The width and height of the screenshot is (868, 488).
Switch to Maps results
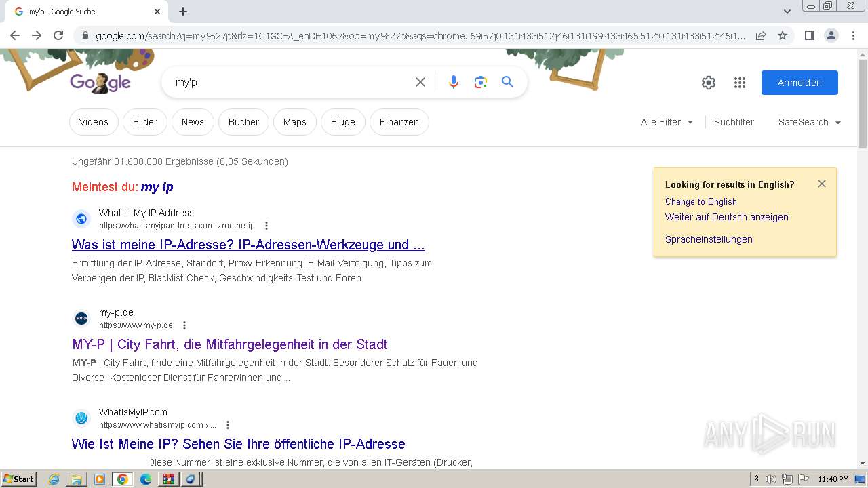pyautogui.click(x=295, y=122)
